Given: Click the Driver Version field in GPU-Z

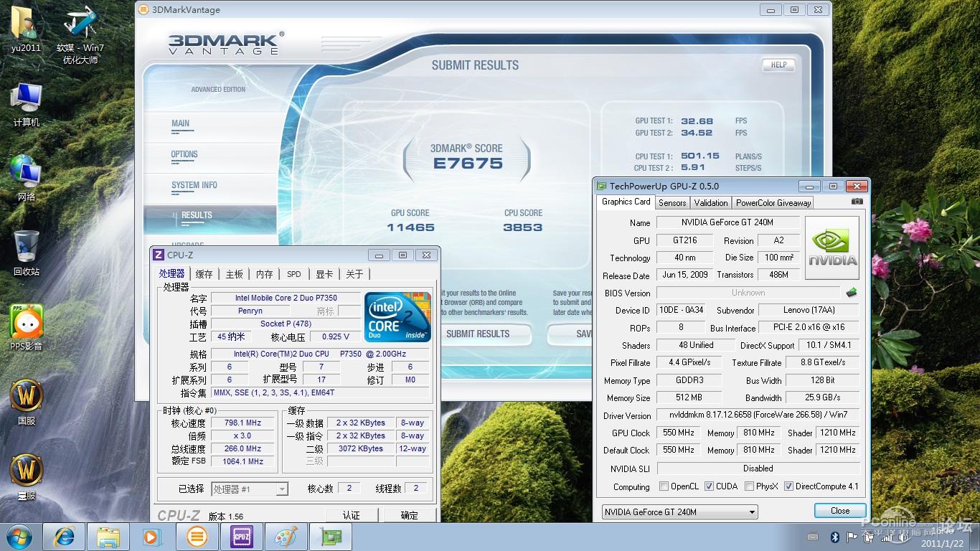Looking at the screenshot, I should (x=757, y=415).
